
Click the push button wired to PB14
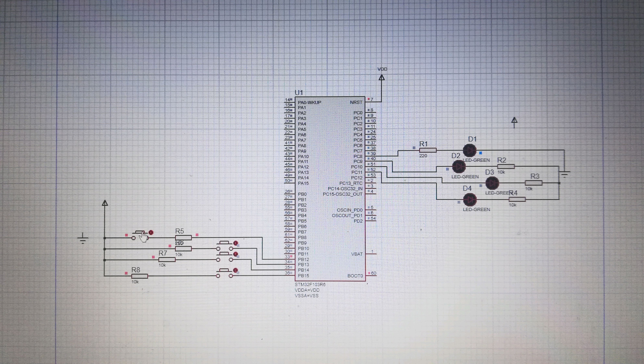(224, 257)
